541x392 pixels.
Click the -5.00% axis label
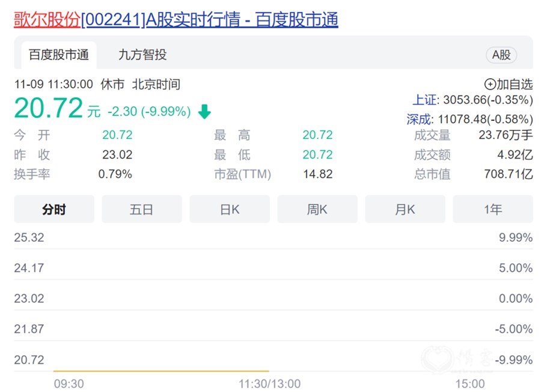coord(513,329)
